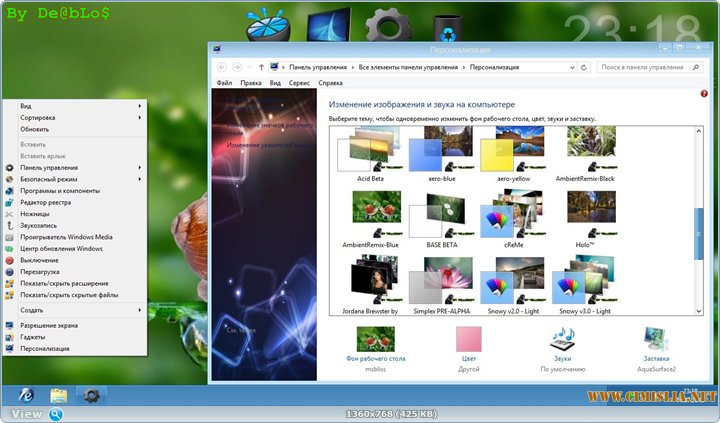Expand the Панель управления submenu
This screenshot has height=423, width=720.
click(48, 167)
